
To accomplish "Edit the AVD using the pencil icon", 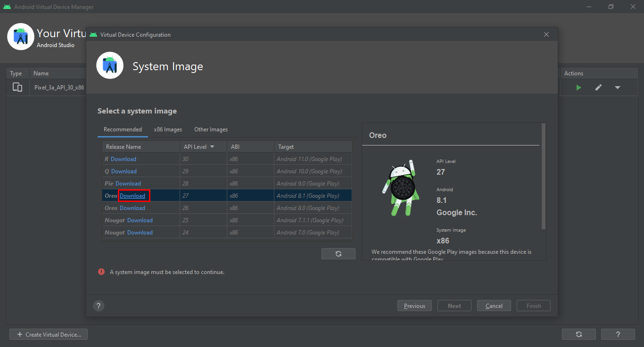I will [x=598, y=88].
